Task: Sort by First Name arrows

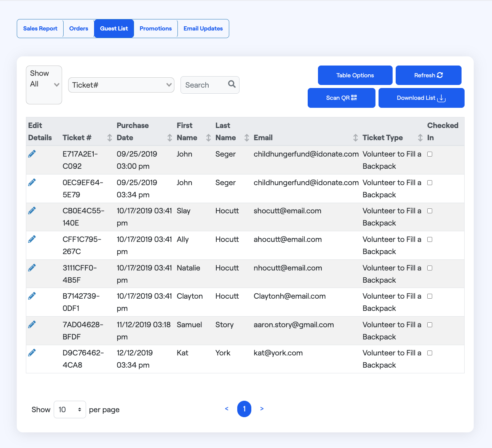Action: point(208,138)
